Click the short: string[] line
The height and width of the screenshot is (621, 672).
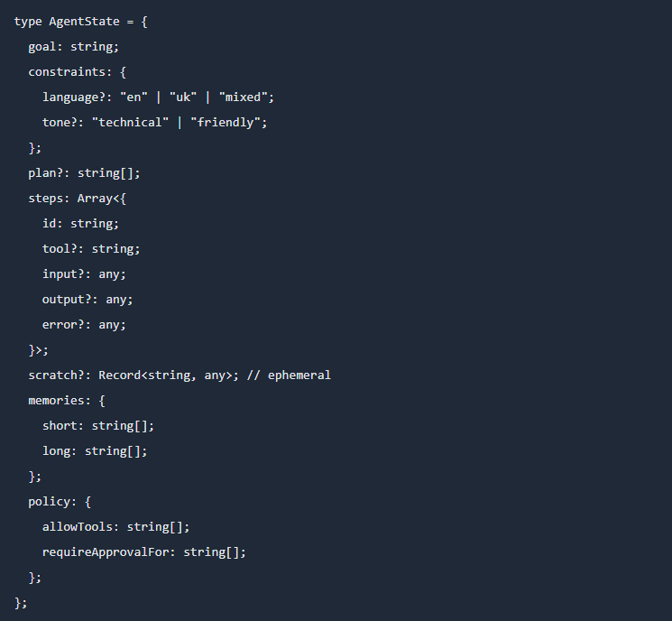click(x=91, y=425)
